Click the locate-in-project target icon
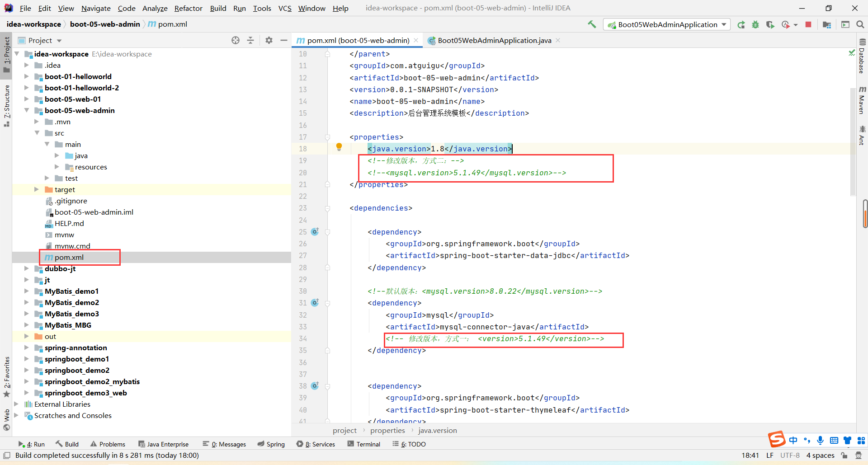This screenshot has height=465, width=868. [236, 40]
